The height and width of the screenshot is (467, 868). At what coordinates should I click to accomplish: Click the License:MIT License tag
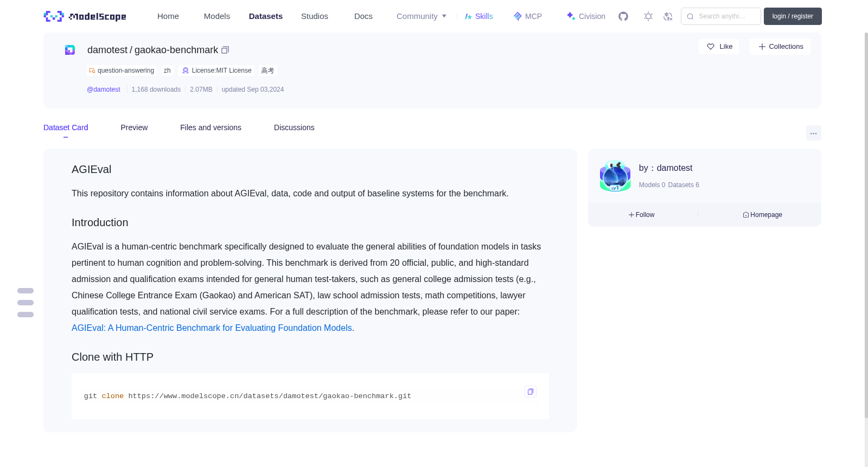coord(216,71)
